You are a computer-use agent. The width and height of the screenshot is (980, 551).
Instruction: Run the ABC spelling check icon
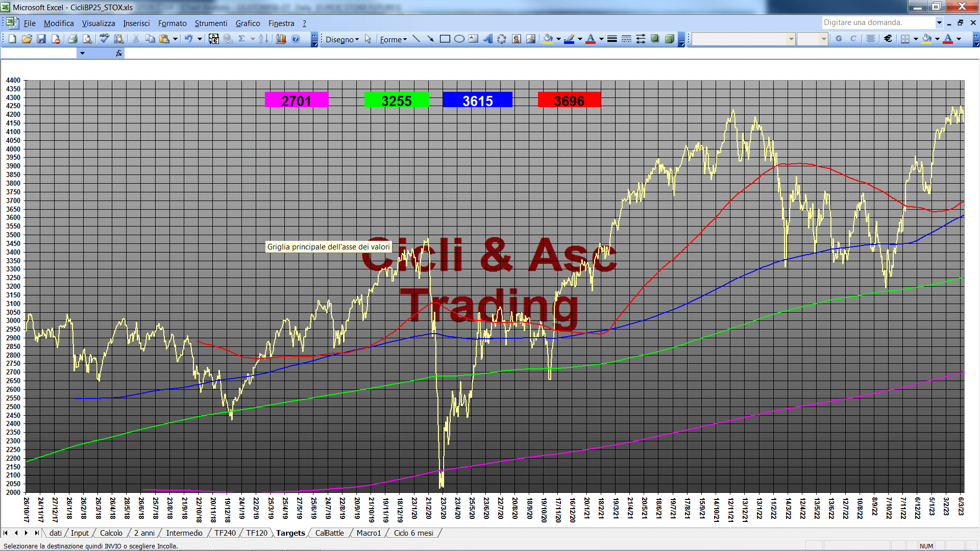pyautogui.click(x=104, y=39)
